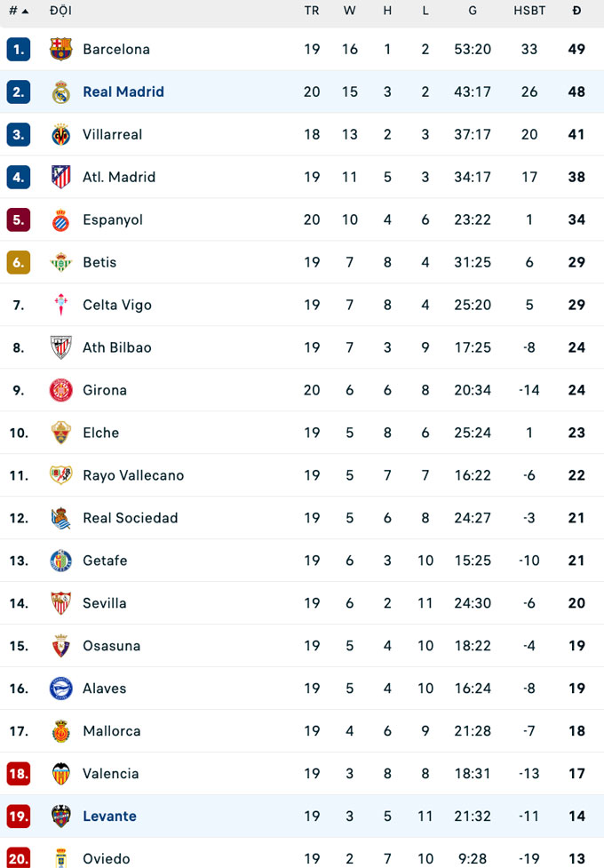Sort by the TR matches played header

click(x=312, y=11)
